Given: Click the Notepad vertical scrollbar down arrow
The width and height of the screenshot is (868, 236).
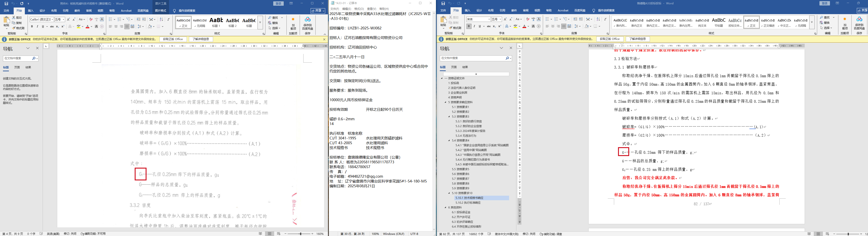Looking at the screenshot, I should (x=434, y=229).
